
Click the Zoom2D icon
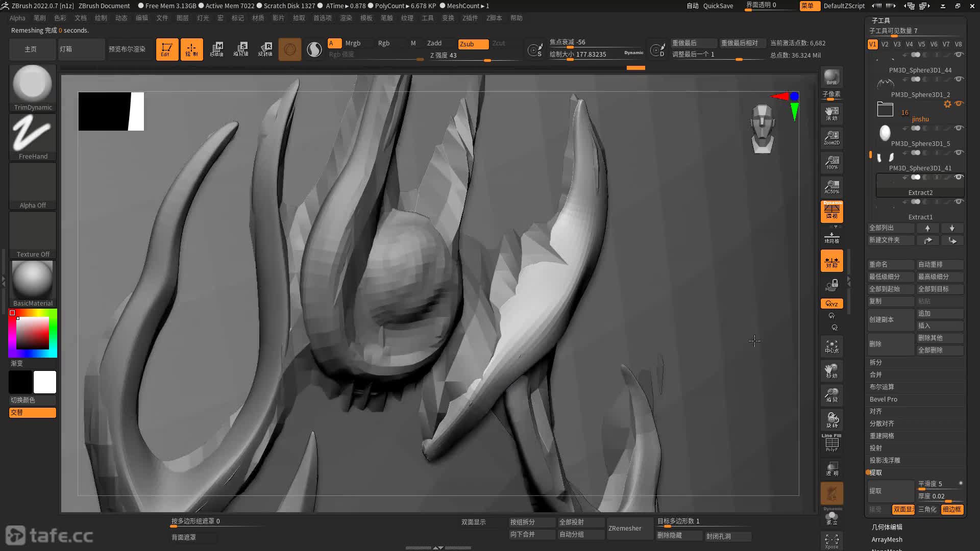831,138
